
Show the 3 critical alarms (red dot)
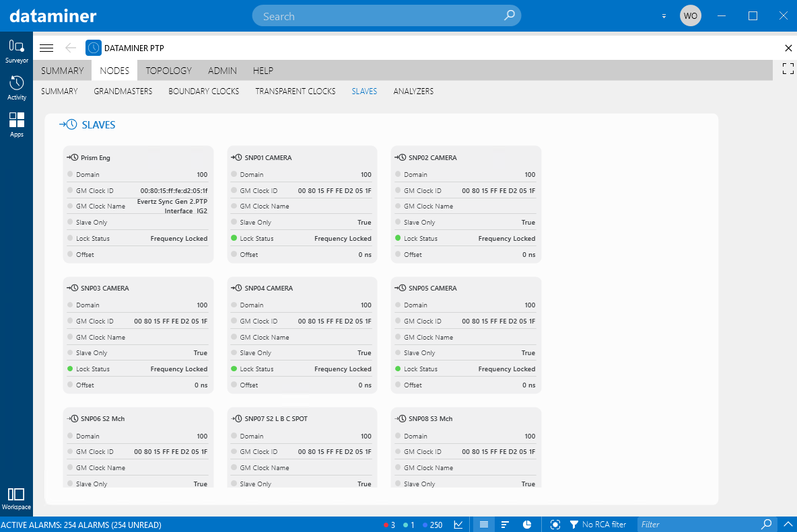click(389, 525)
